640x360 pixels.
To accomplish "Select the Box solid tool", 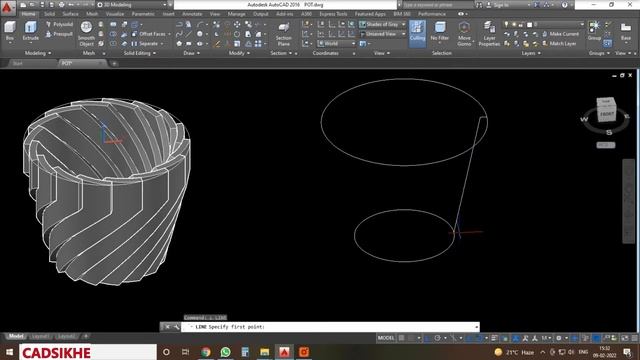I will click(10, 31).
